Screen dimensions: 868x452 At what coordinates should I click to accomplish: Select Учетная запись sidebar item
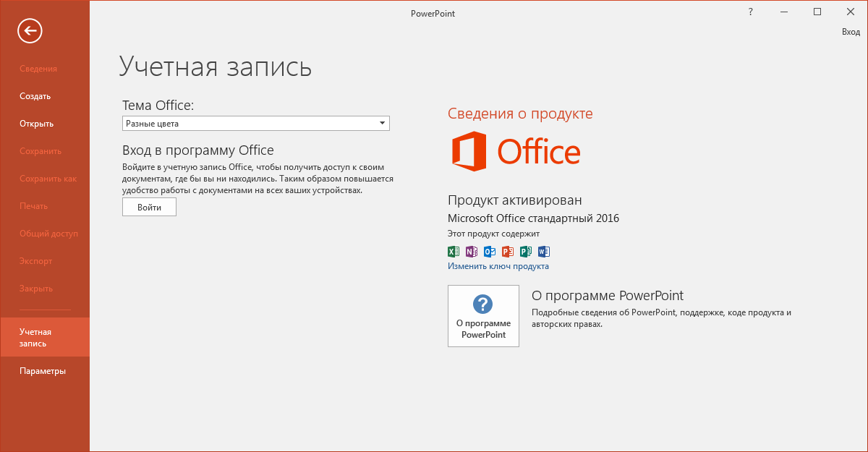click(45, 337)
